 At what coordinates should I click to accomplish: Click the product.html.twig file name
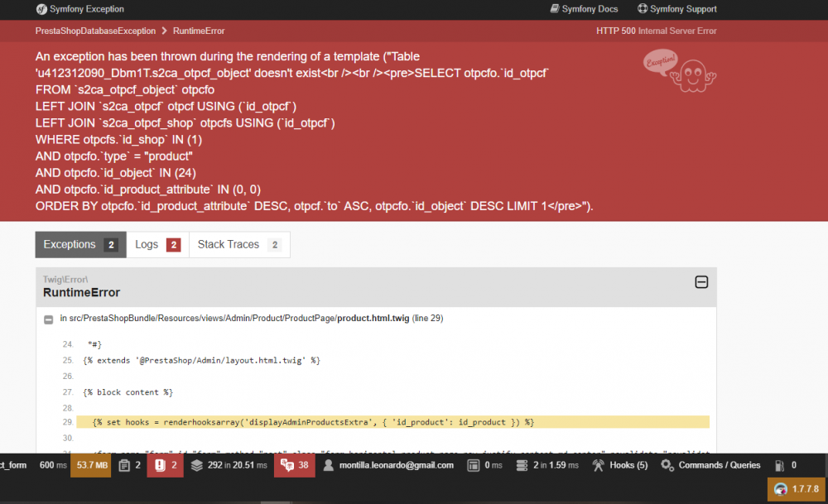373,319
